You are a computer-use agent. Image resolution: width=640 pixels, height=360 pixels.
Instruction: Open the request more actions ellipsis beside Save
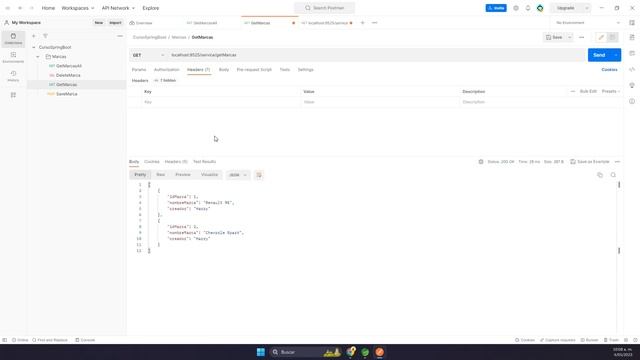tap(582, 37)
